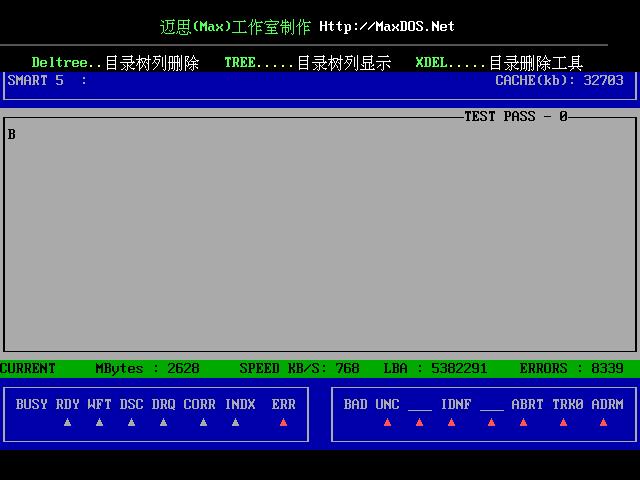Click the red triangle indicator under ABRT
Viewport: 640px width, 480px height.
(524, 422)
